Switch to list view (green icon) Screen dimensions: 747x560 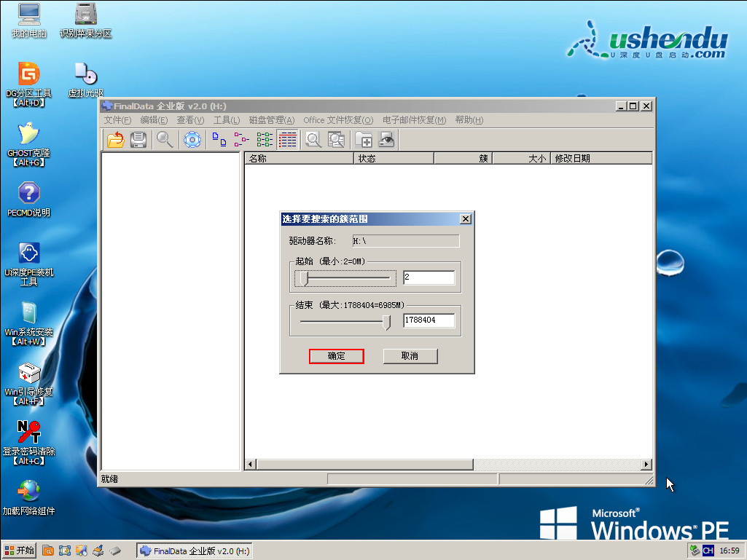[265, 140]
